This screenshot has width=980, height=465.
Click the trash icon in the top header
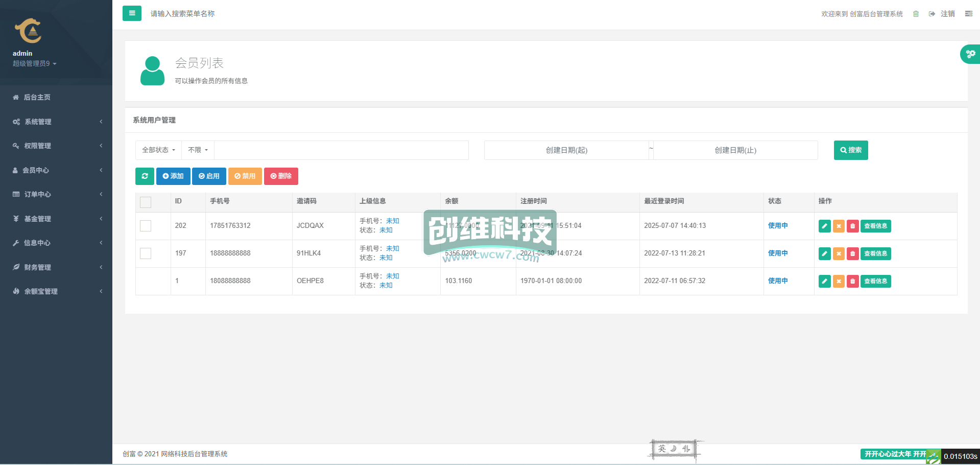coord(916,14)
